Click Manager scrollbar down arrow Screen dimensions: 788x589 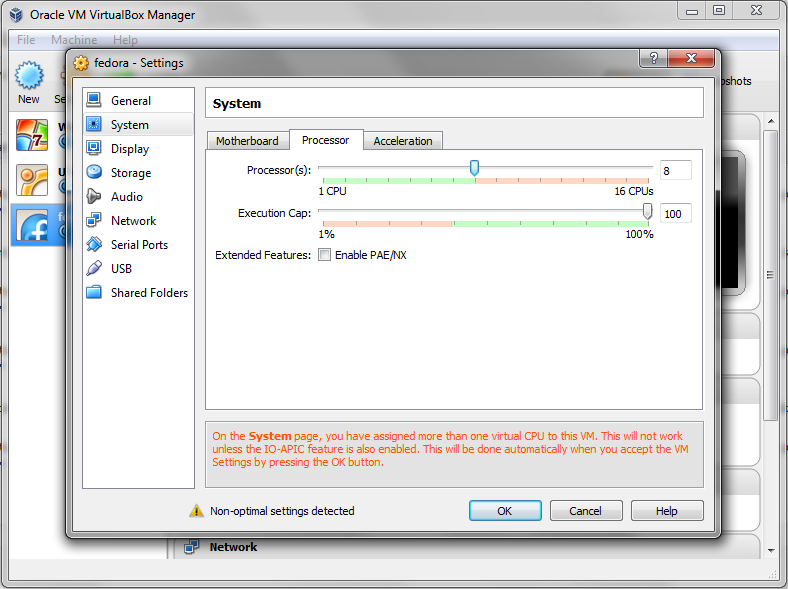[770, 551]
